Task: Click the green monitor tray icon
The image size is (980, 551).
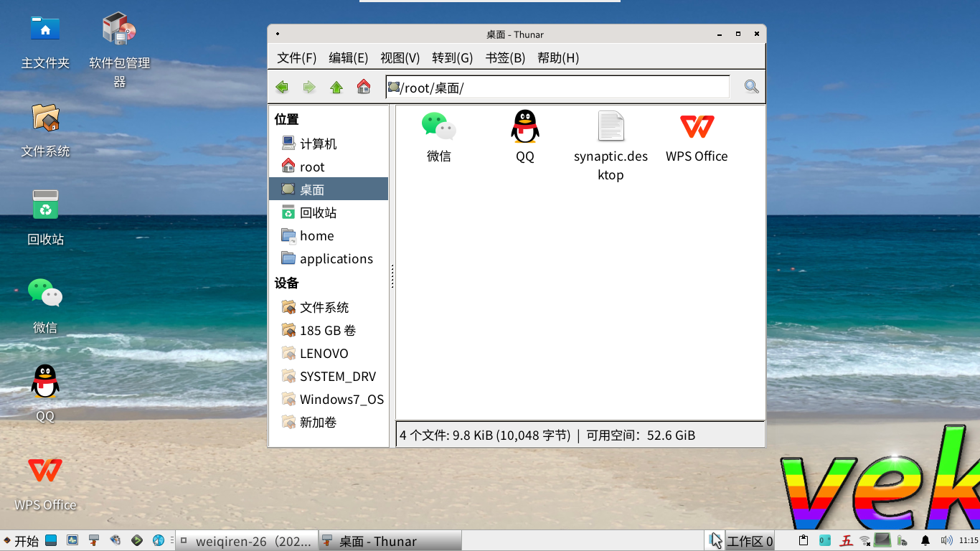Action: tap(882, 540)
